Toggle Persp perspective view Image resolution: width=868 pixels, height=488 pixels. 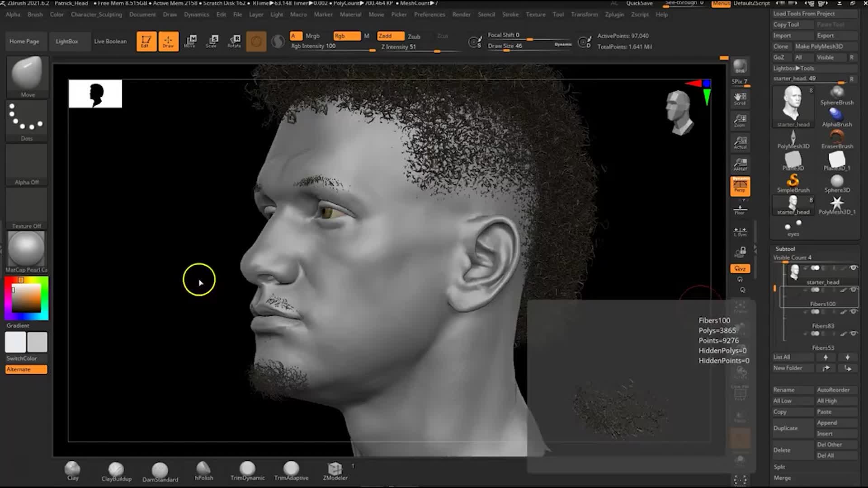(x=740, y=186)
